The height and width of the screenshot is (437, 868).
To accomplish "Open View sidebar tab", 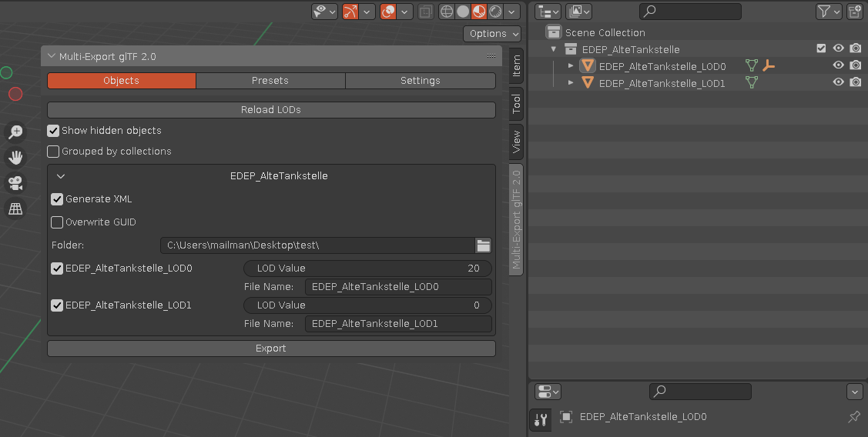I will point(516,142).
